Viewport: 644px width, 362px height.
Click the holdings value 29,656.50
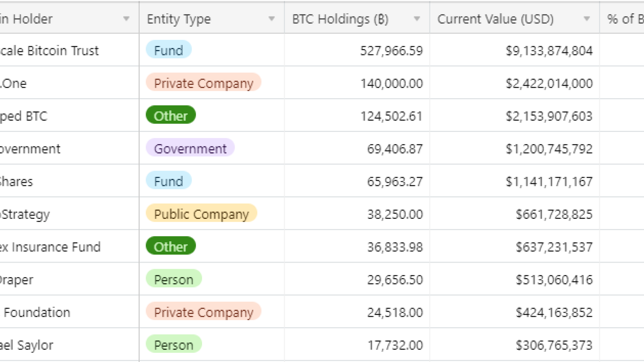pyautogui.click(x=395, y=280)
